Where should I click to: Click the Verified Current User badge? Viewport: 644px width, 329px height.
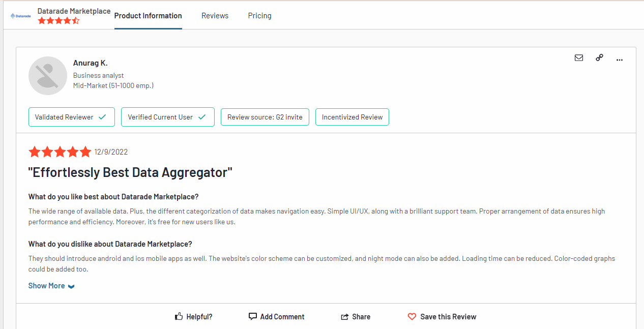click(x=168, y=117)
